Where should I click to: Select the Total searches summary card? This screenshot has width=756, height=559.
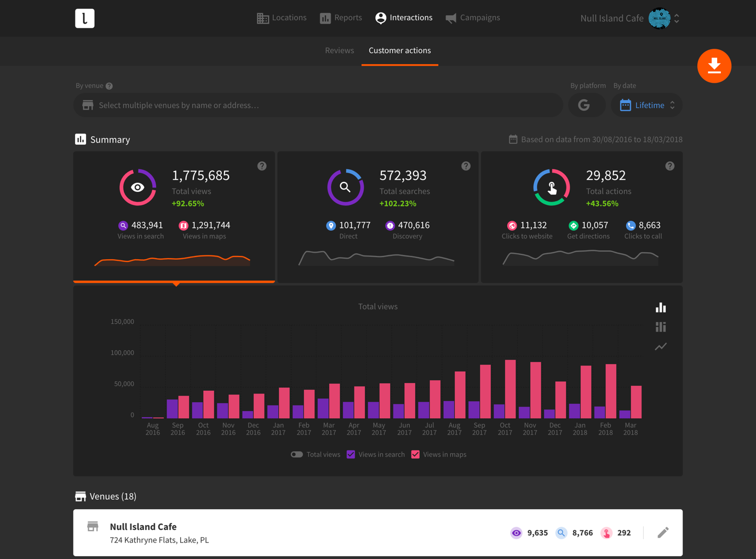click(377, 216)
